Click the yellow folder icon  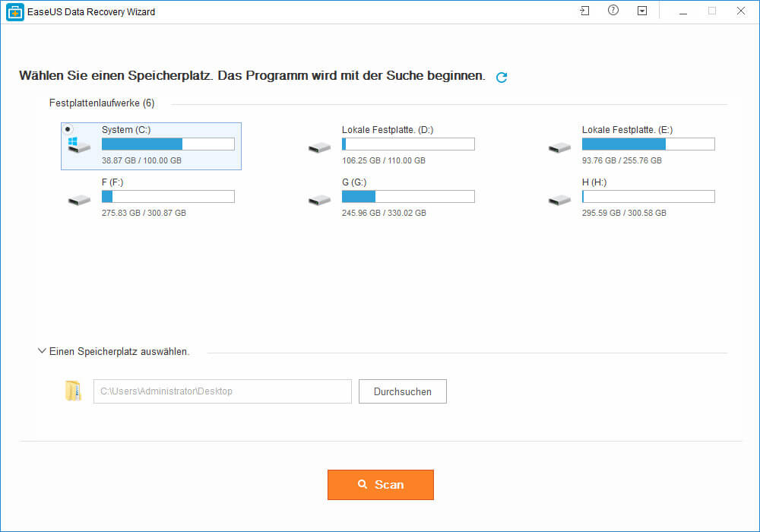point(73,391)
